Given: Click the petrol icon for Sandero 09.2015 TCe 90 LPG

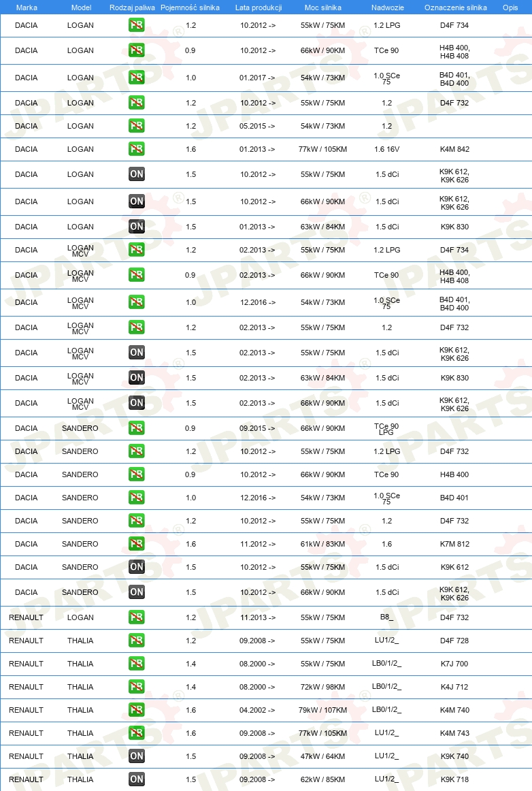Looking at the screenshot, I should [136, 429].
